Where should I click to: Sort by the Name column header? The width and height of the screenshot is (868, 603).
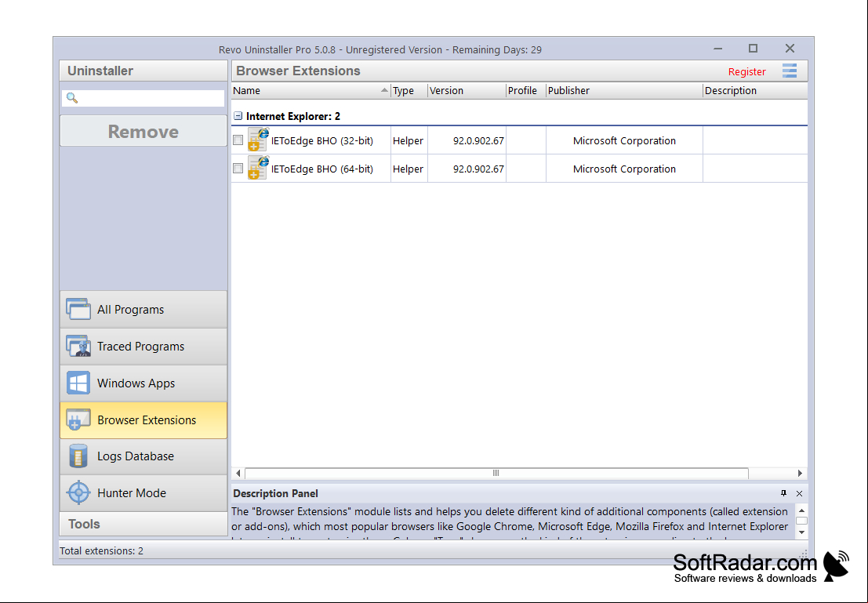tap(311, 91)
